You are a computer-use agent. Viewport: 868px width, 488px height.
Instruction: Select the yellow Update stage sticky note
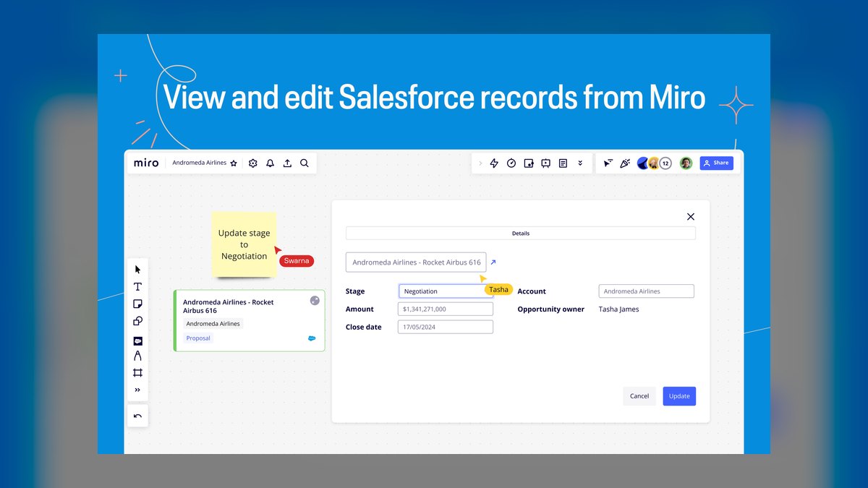244,244
